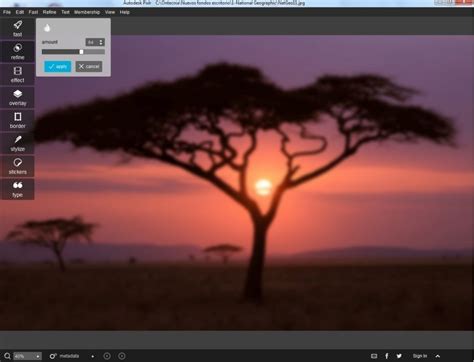This screenshot has width=474, height=362.
Task: Open the Refine menu
Action: point(49,12)
